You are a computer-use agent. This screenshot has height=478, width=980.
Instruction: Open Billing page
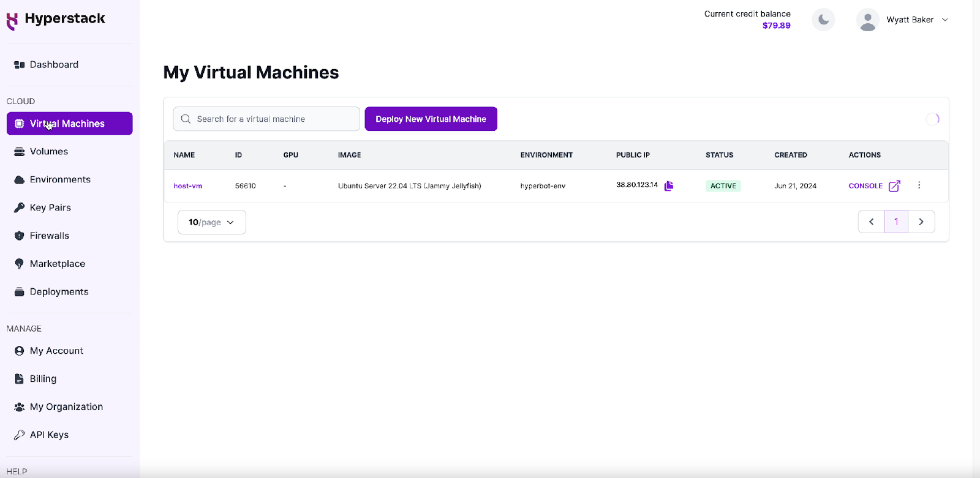[x=69, y=379]
